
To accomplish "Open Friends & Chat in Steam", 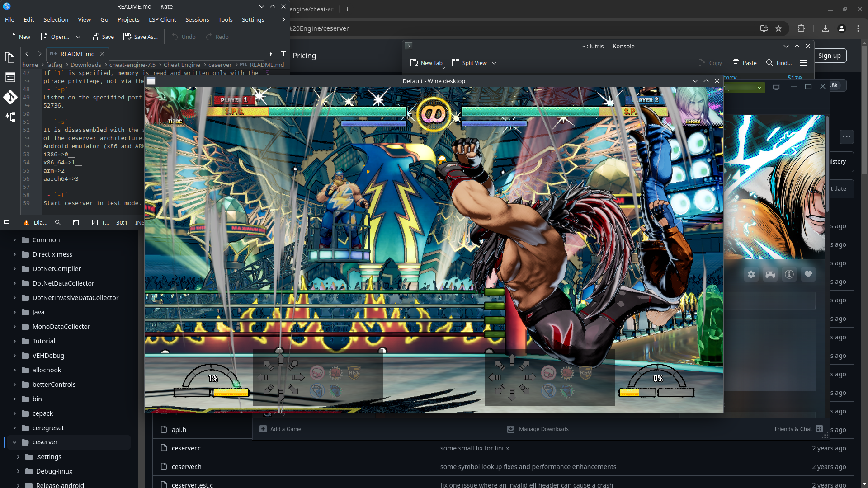I will (x=799, y=429).
